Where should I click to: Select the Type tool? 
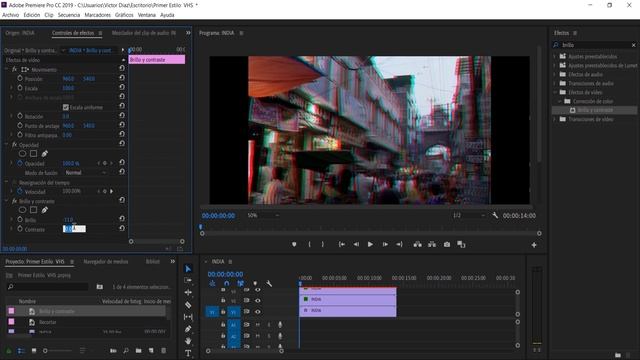pos(188,353)
